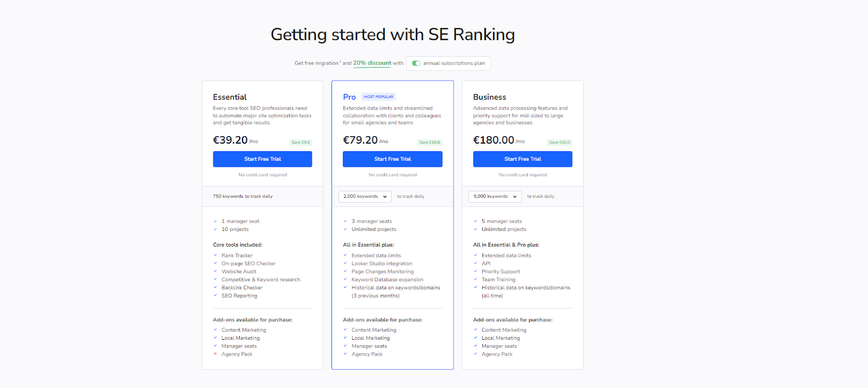The height and width of the screenshot is (388, 868).
Task: Click the Save €45.0 badge on Business
Action: click(x=559, y=143)
